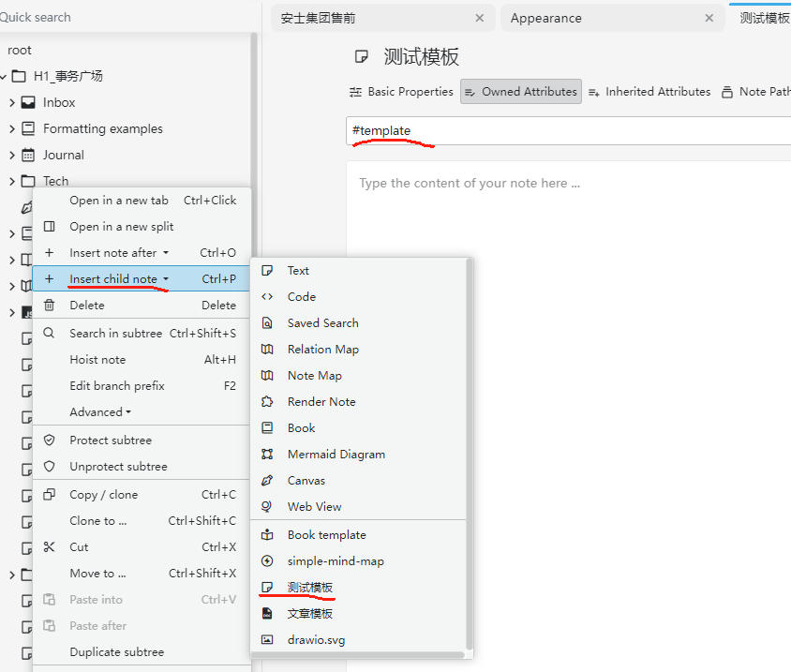The height and width of the screenshot is (672, 791).
Task: Expand the Journal tree node
Action: click(x=12, y=156)
